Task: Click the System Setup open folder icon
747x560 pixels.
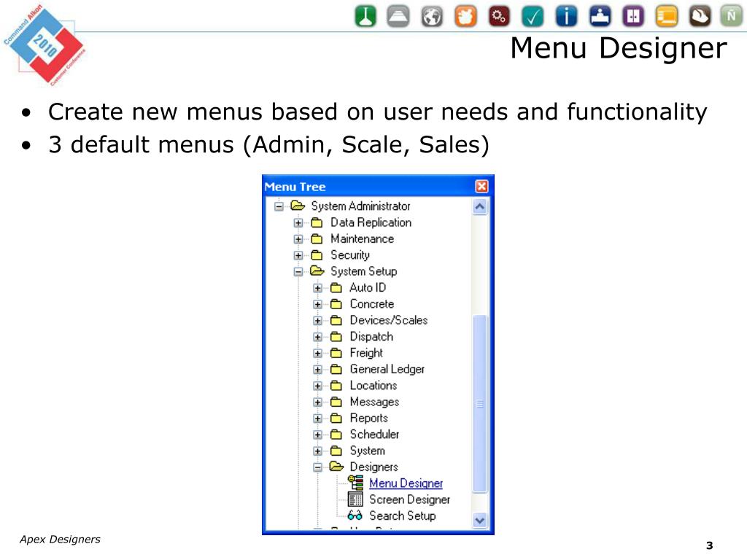Action: point(317,271)
